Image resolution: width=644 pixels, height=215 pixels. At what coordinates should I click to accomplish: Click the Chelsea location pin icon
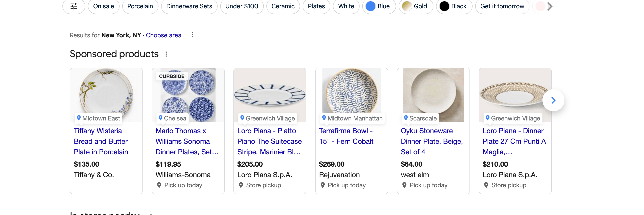pyautogui.click(x=160, y=118)
